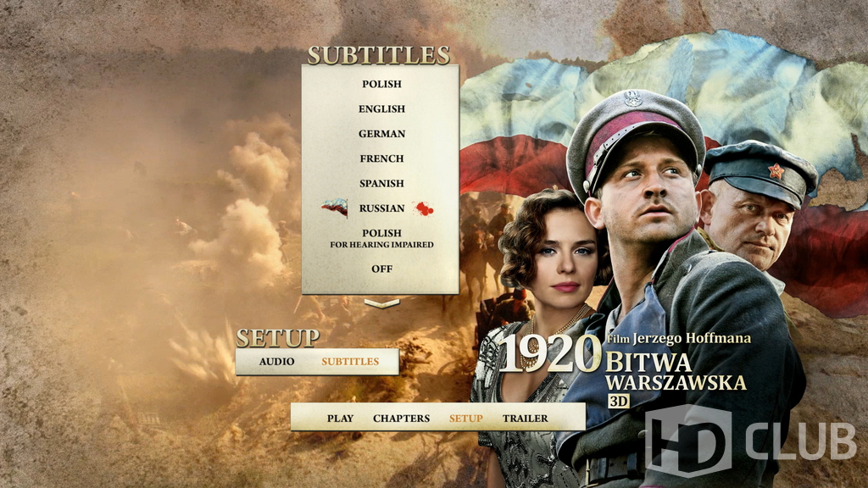Viewport: 868px width, 488px height.
Task: Click the HD Club watermark logo
Action: [750, 441]
